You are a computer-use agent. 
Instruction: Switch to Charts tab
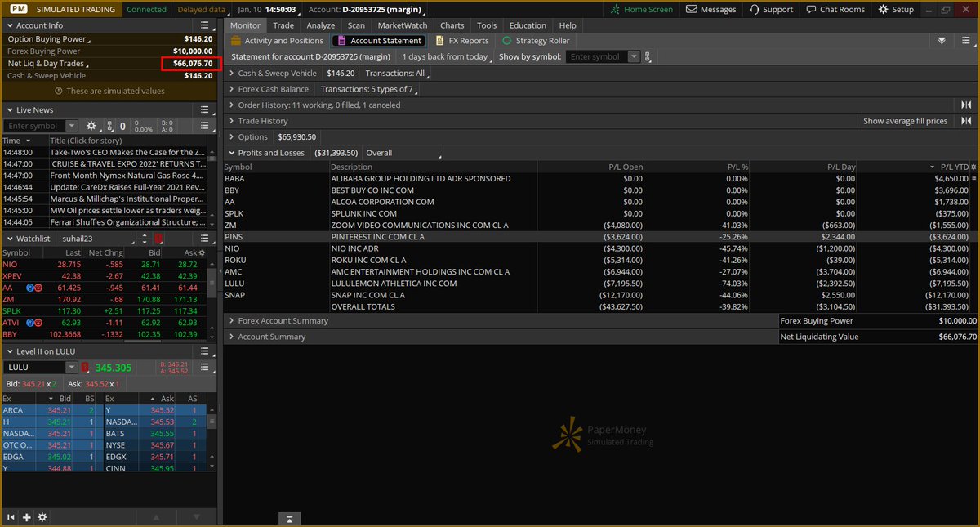pos(452,25)
